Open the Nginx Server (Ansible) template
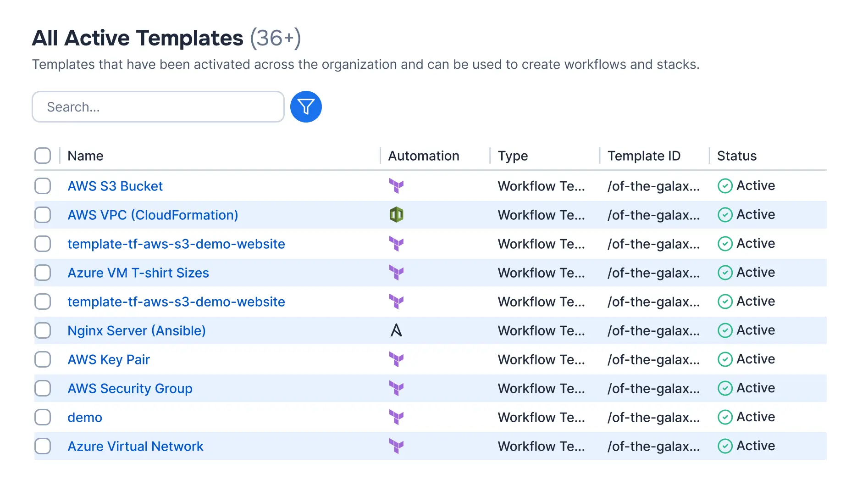The image size is (868, 486). tap(137, 330)
